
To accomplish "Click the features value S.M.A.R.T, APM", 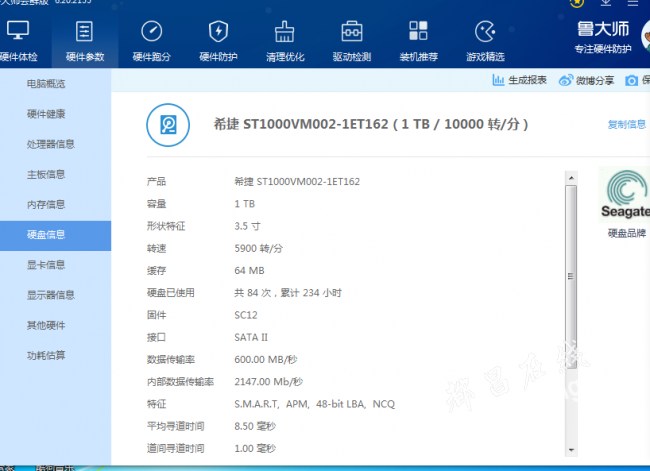I will [x=272, y=404].
